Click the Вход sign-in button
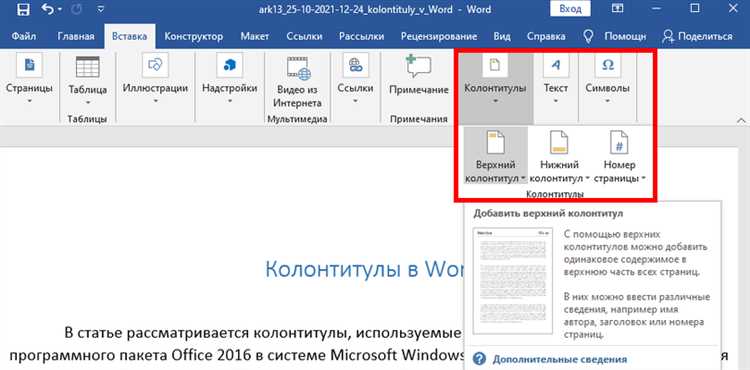Image resolution: width=750 pixels, height=370 pixels. pos(570,9)
